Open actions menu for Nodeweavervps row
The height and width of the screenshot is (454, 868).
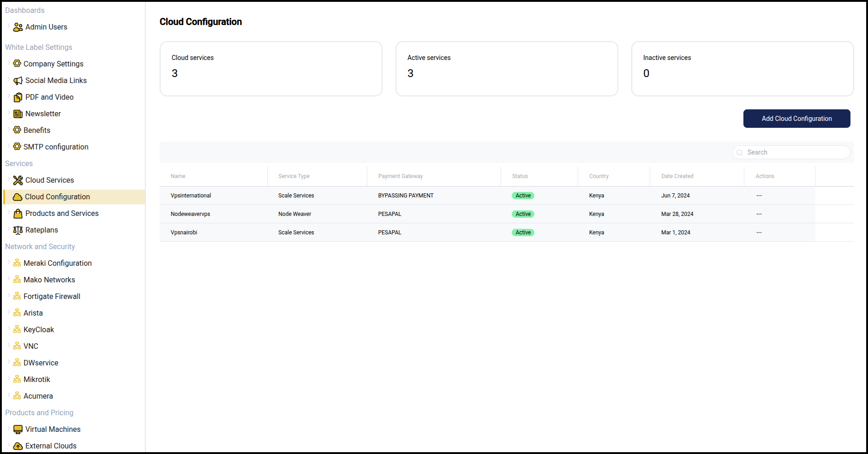759,214
